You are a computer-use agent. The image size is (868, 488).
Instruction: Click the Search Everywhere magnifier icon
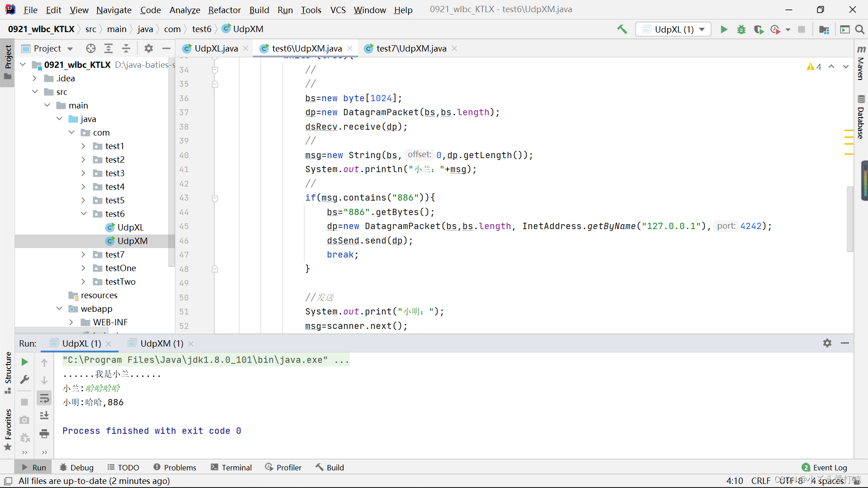click(x=860, y=29)
